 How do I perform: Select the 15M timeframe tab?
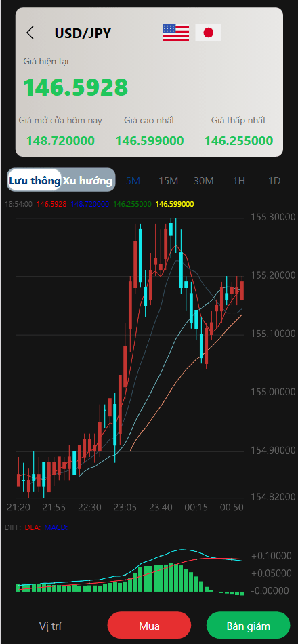point(168,181)
